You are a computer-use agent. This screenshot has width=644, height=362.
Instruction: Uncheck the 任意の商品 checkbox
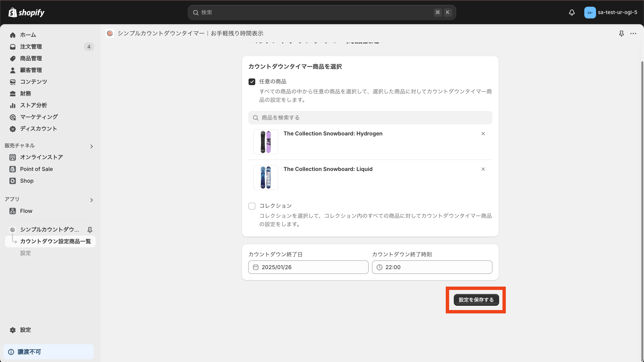click(x=252, y=81)
